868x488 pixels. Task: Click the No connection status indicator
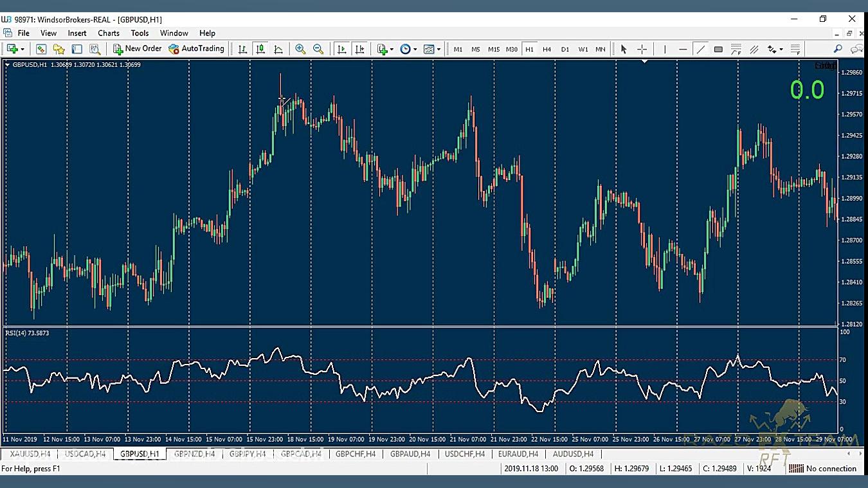824,469
